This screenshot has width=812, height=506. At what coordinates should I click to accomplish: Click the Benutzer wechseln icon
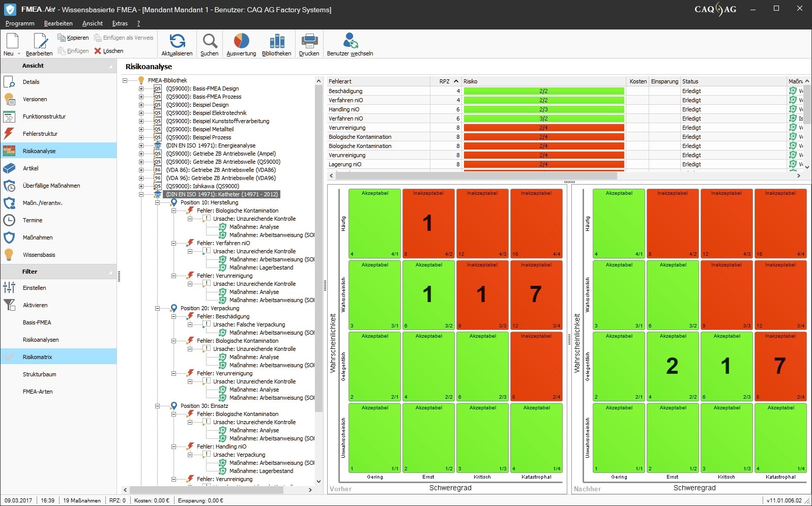350,41
